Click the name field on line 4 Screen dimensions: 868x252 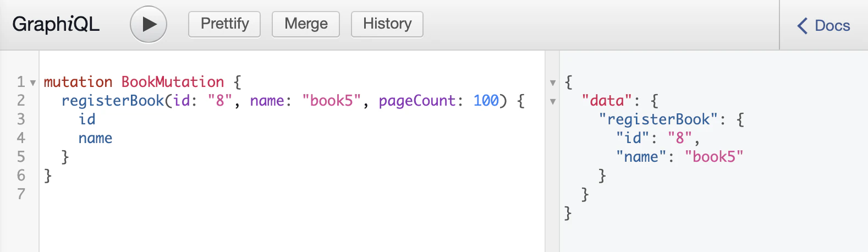[95, 138]
